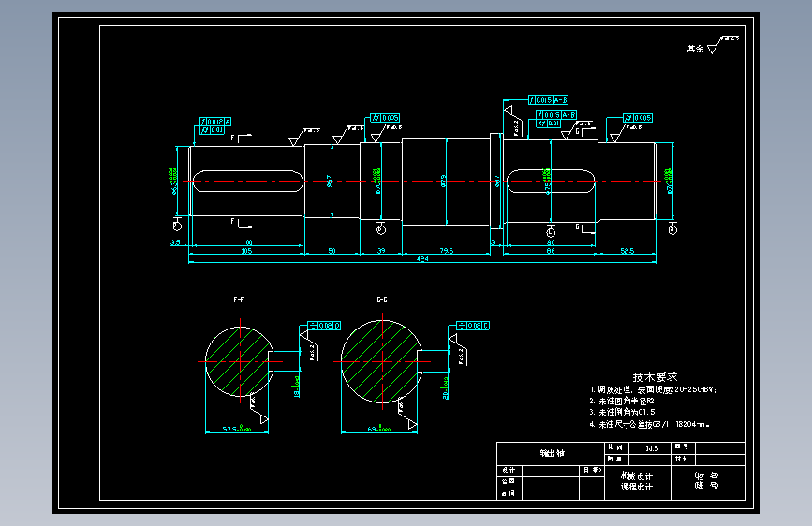The width and height of the screenshot is (812, 526).
Task: Click the lower G section cut marker
Action: [585, 228]
